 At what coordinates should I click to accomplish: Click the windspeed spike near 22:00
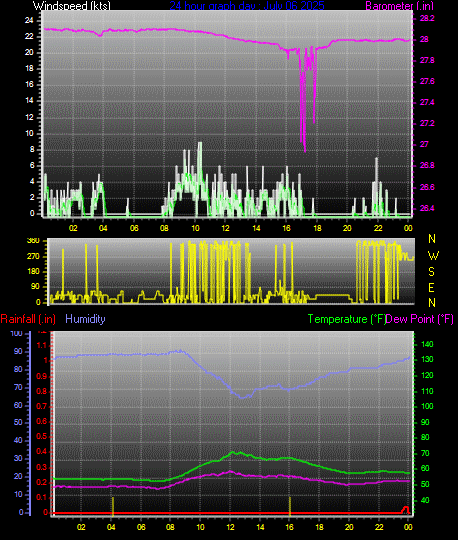(376, 160)
